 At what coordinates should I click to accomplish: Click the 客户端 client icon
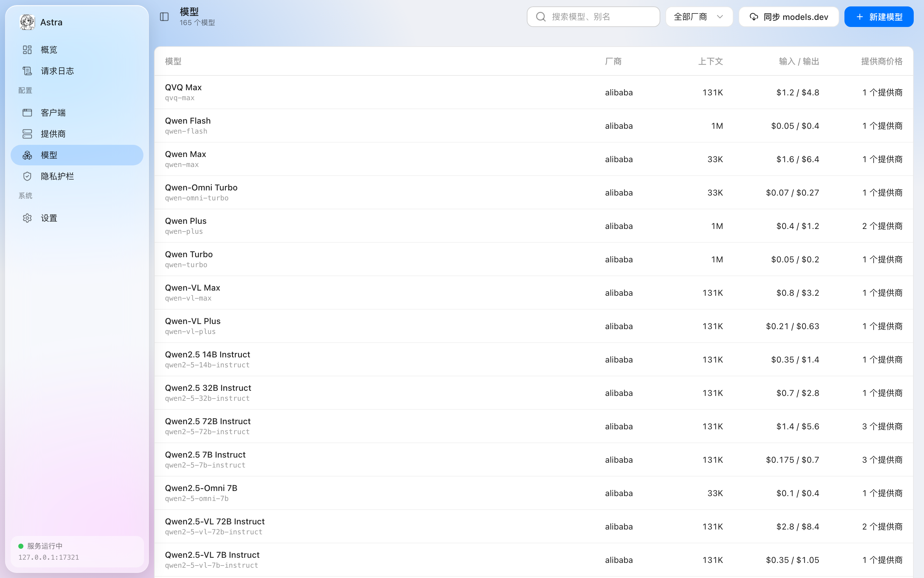tap(27, 113)
